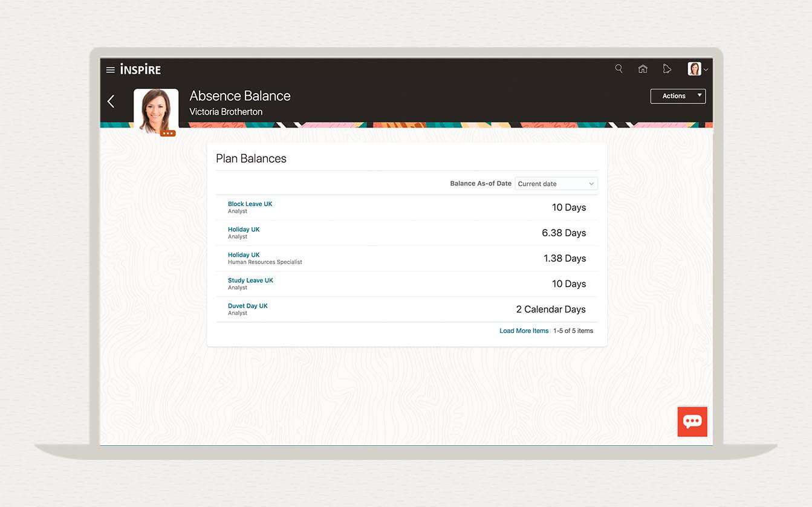812x507 pixels.
Task: Open Holiday UK Human Resources Specialist plan
Action: (244, 254)
